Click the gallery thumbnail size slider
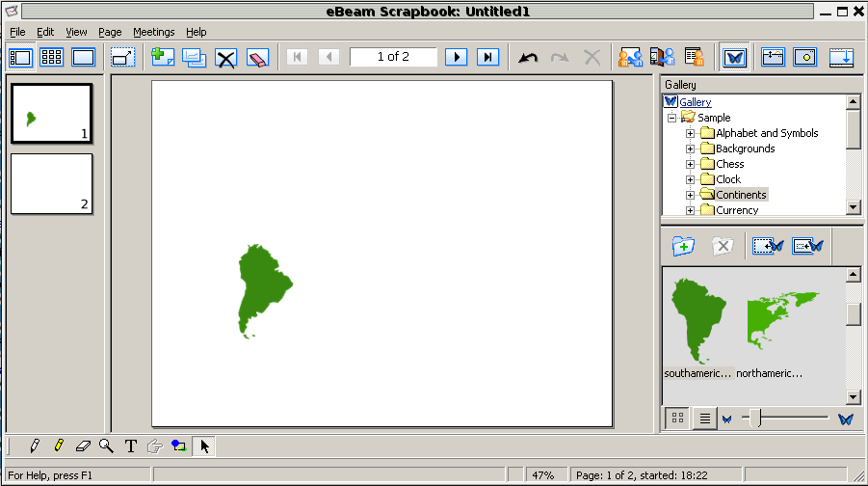868x486 pixels. [x=757, y=418]
